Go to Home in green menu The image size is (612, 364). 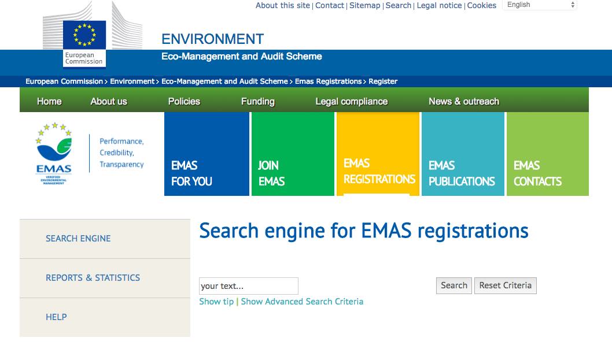(49, 101)
